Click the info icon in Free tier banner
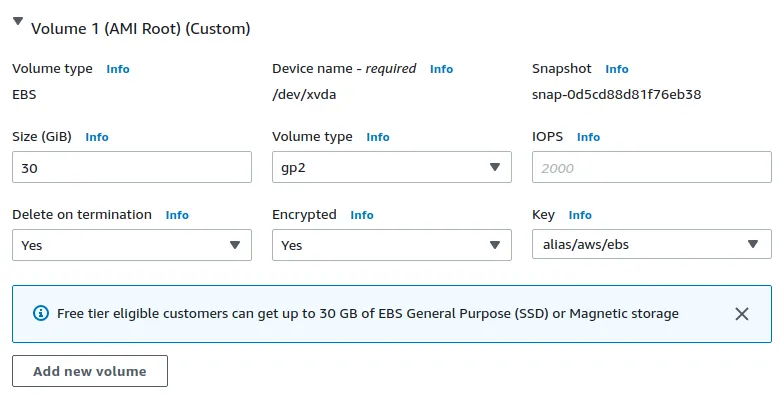 [x=41, y=314]
